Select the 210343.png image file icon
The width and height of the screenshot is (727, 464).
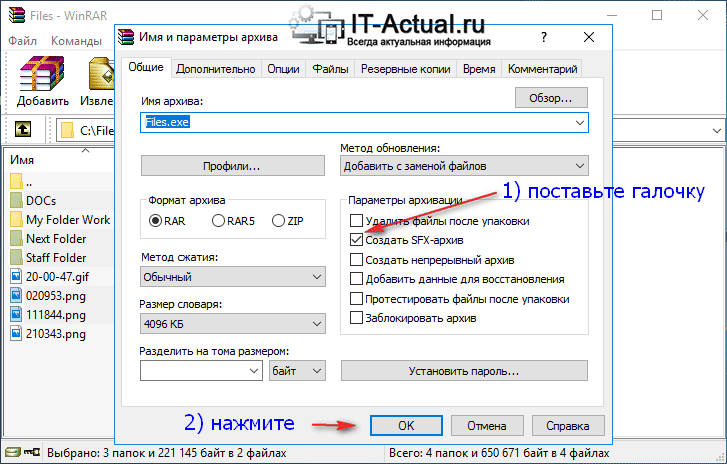coord(16,334)
